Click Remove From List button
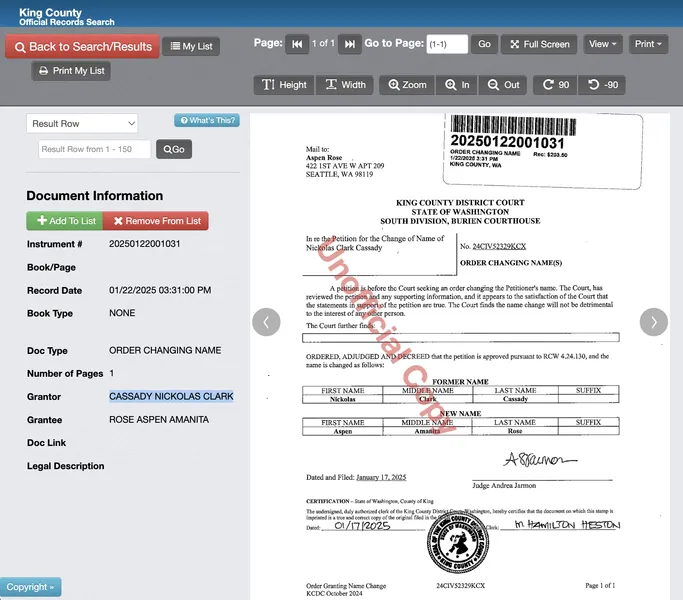The height and width of the screenshot is (600, 683). (156, 221)
